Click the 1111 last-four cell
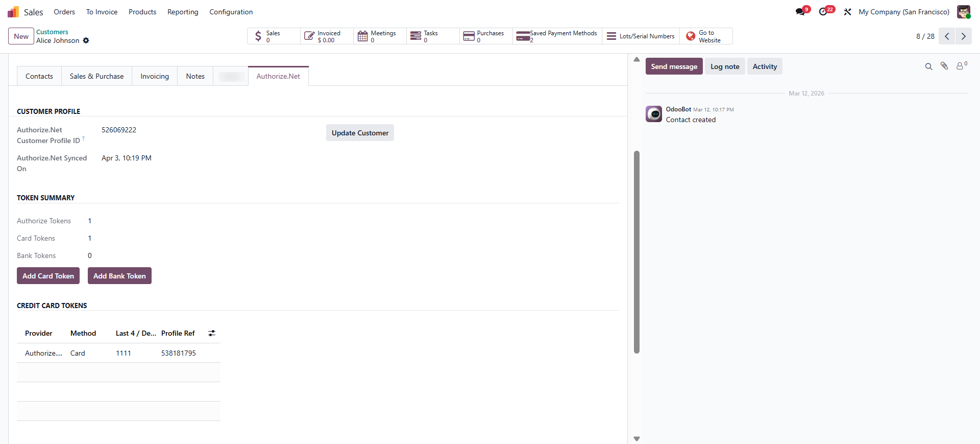 coord(124,353)
